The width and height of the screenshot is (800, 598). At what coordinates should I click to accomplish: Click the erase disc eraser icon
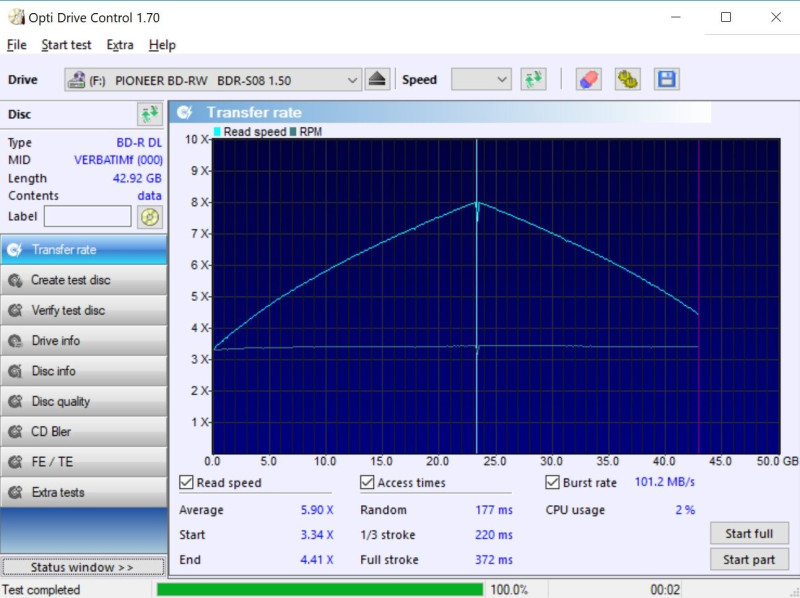point(588,80)
